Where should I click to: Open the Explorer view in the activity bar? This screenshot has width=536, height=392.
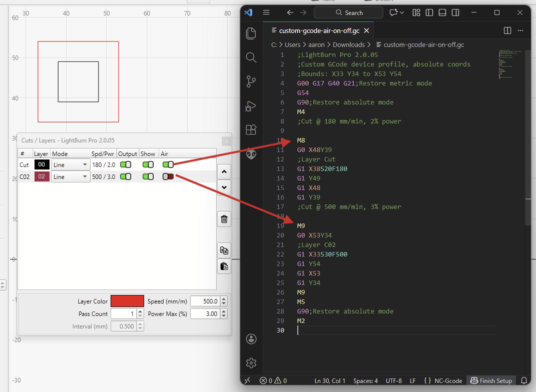[251, 33]
